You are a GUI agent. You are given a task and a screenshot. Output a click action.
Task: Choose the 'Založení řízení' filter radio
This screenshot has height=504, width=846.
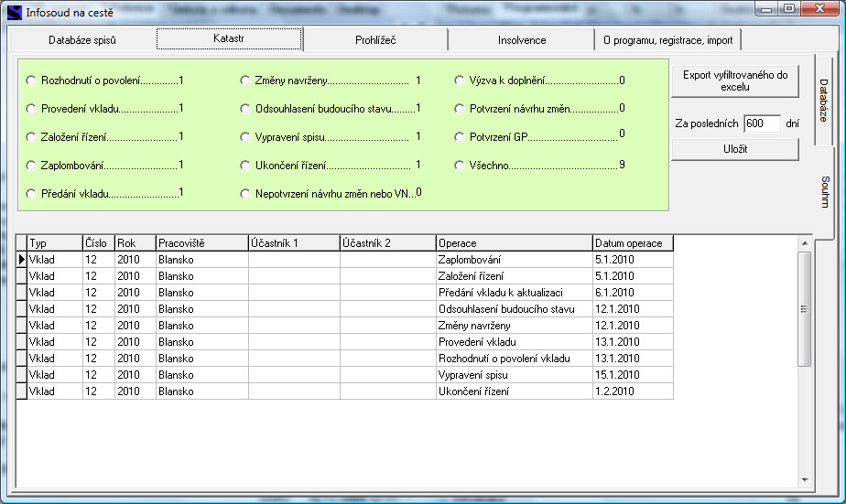click(x=31, y=137)
